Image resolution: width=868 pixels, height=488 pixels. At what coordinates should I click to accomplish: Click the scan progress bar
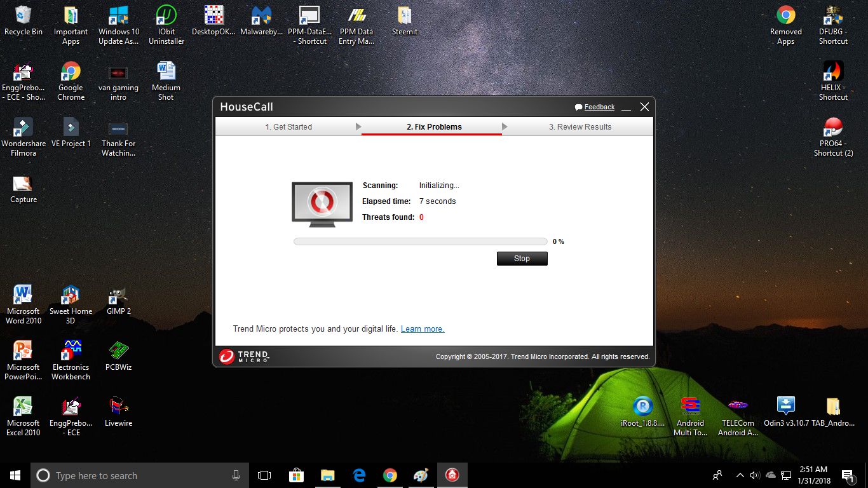(420, 241)
